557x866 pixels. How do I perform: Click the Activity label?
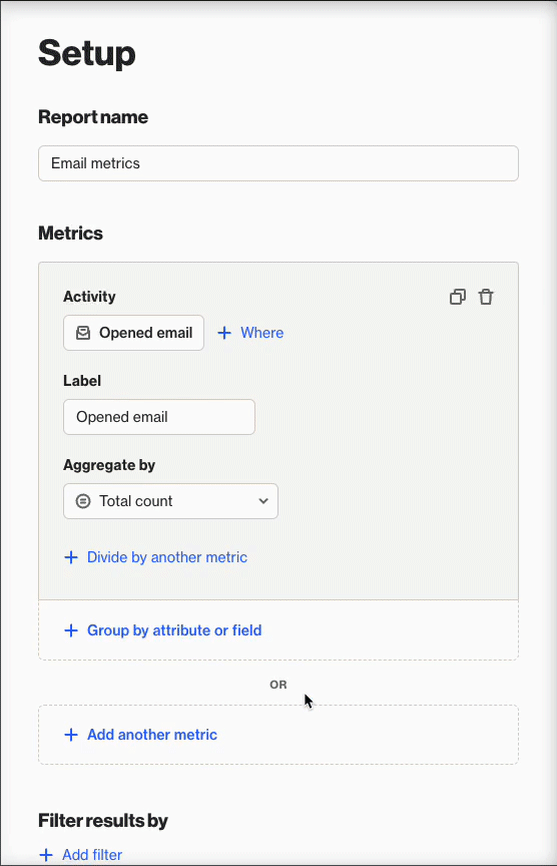pos(89,297)
